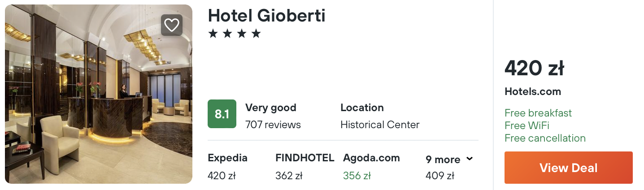Click the Very good rating label

[270, 108]
